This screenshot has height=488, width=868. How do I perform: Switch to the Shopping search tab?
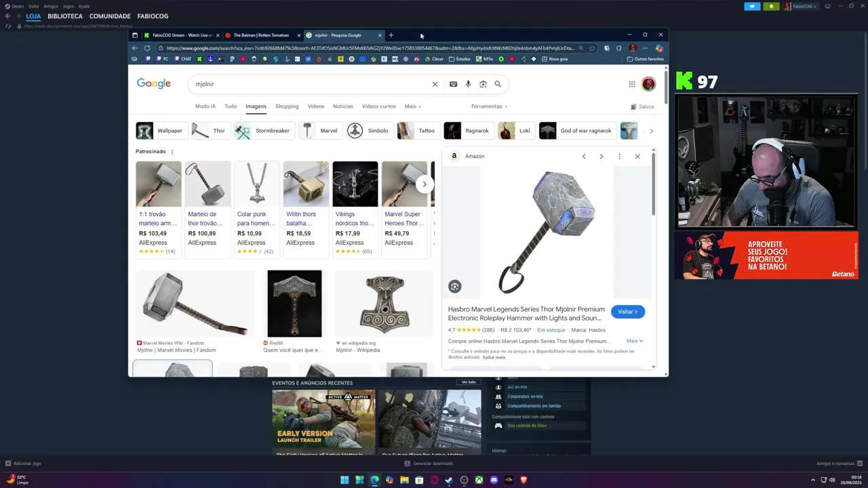[287, 106]
